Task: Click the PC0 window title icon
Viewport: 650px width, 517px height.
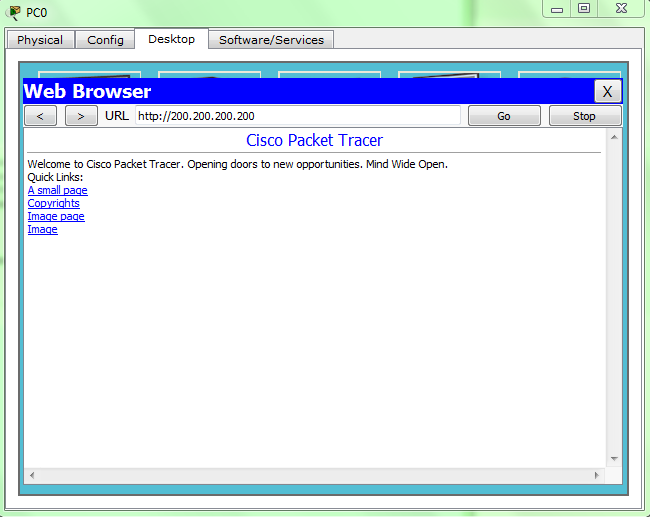Action: coord(14,12)
